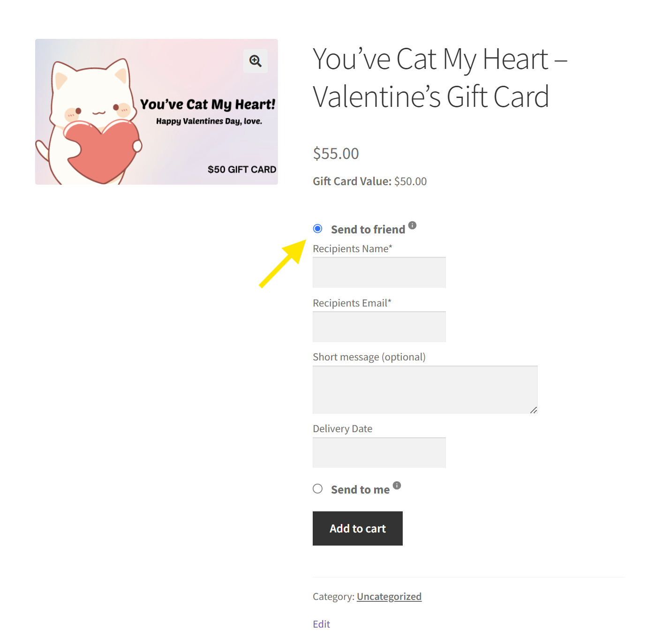Click into the Short message textarea
The height and width of the screenshot is (644, 647).
pyautogui.click(x=425, y=390)
